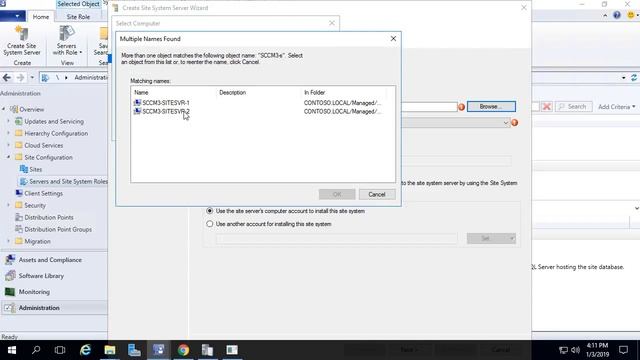
Task: Open Server Manager from taskbar
Action: [134, 350]
